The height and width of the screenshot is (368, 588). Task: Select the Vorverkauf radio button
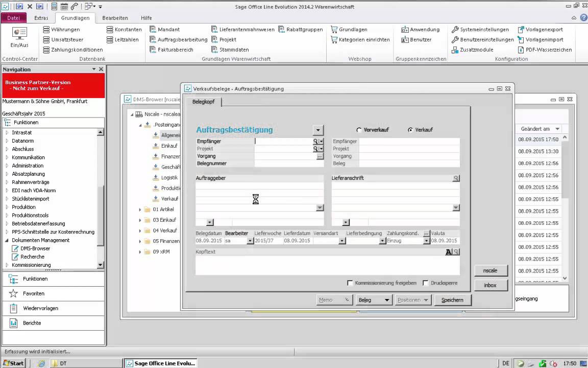point(359,130)
